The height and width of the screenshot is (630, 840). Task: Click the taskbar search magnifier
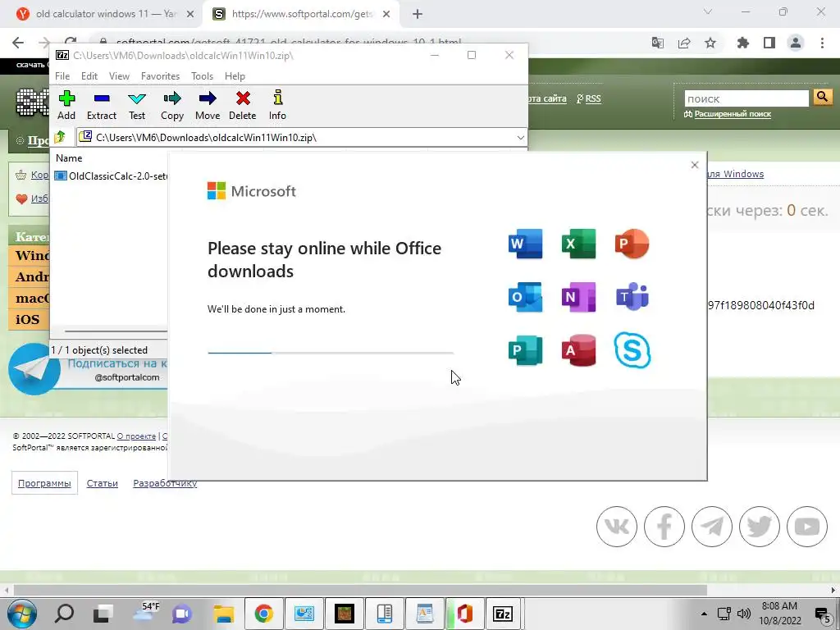[x=64, y=614]
